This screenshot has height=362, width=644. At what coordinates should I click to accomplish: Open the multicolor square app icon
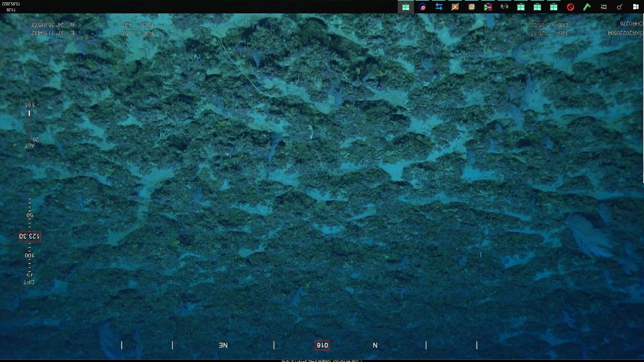click(488, 7)
